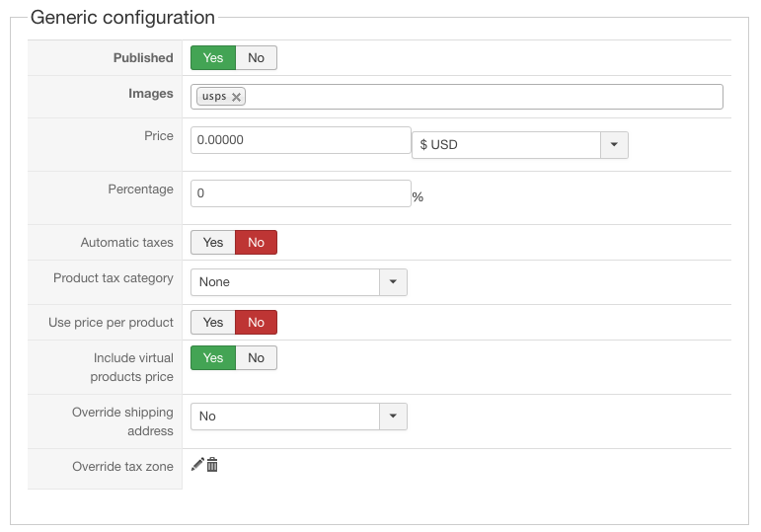The image size is (761, 532).
Task: Click inside the Images tag field
Action: [484, 97]
